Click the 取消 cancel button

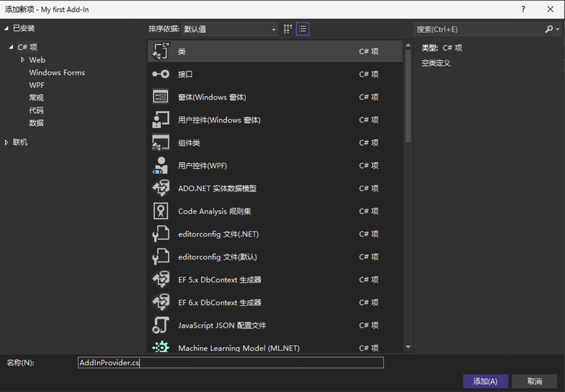point(534,381)
